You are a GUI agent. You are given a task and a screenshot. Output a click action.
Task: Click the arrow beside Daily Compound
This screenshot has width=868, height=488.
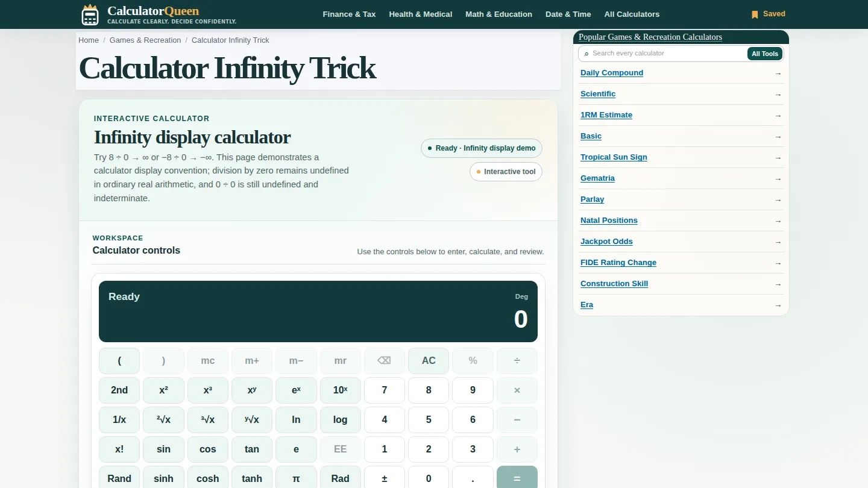point(778,74)
